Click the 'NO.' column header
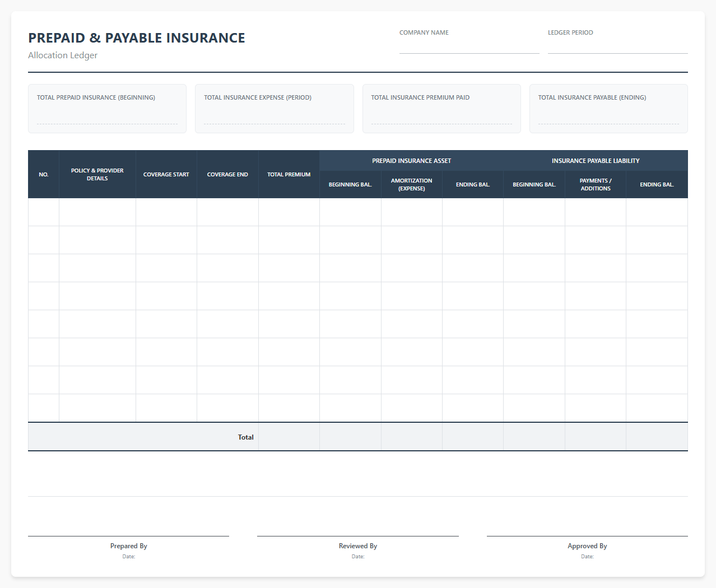716x588 pixels. tap(44, 174)
